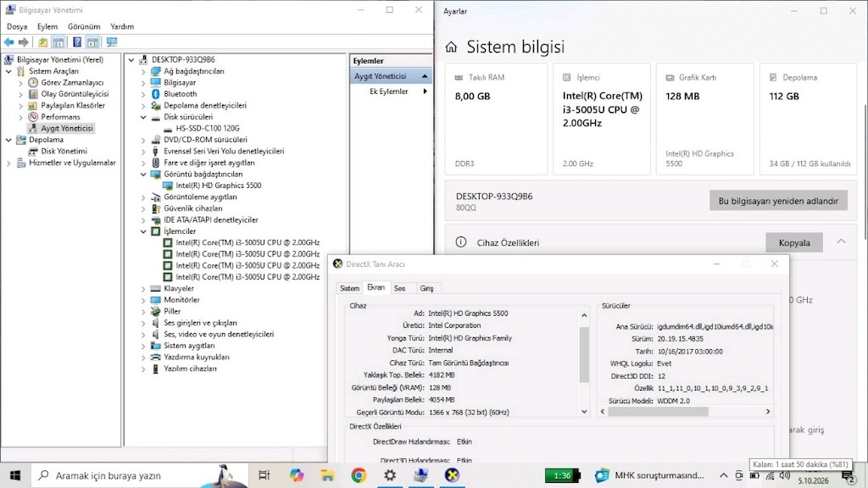Select the Ekran tab in DirectX tool
Image resolution: width=868 pixels, height=488 pixels.
376,287
